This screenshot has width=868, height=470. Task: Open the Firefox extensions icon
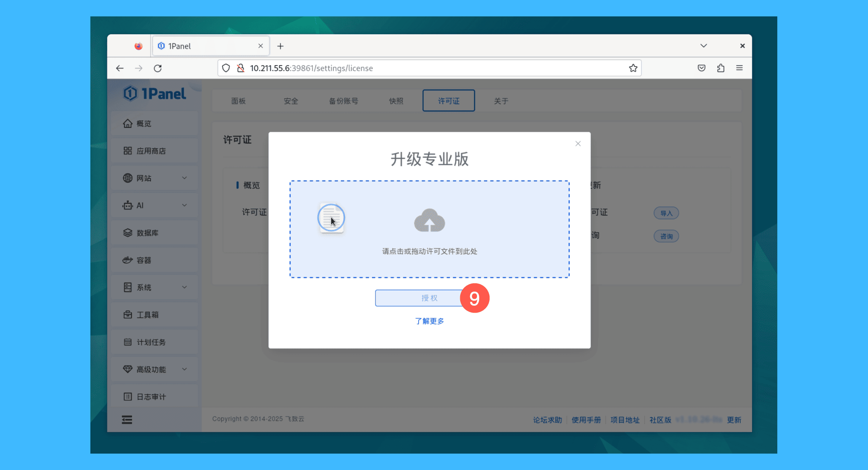point(720,68)
